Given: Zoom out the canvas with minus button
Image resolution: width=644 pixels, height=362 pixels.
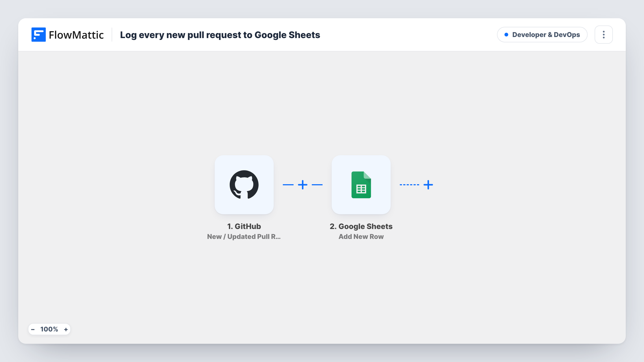Looking at the screenshot, I should (33, 329).
